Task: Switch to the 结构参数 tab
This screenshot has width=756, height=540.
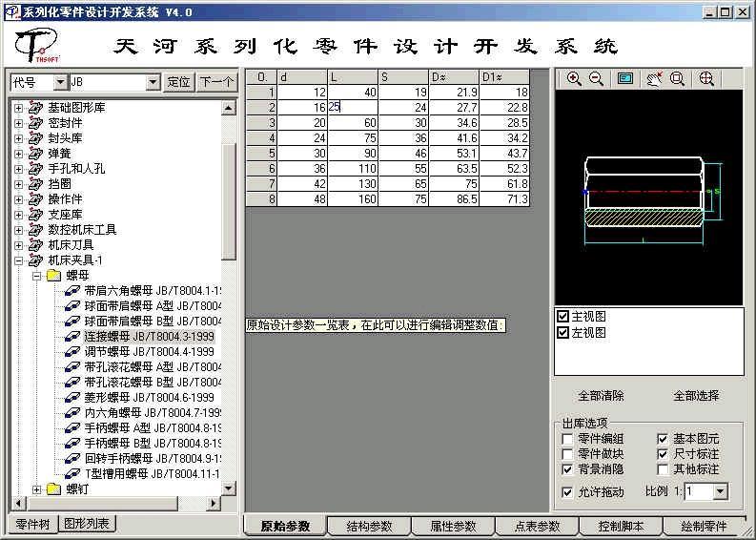Action: point(369,527)
